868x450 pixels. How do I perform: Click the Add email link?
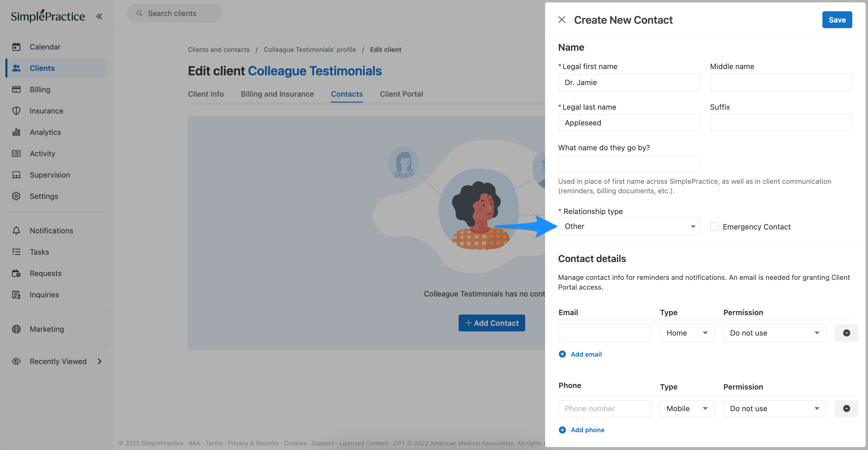tap(586, 354)
